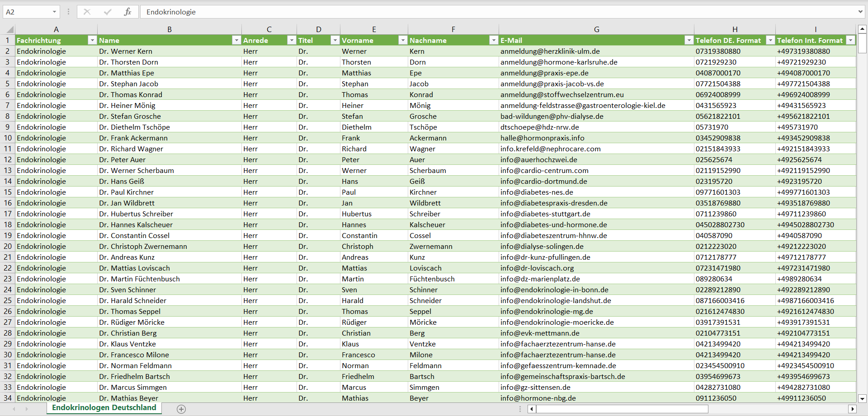Image resolution: width=868 pixels, height=416 pixels.
Task: Click the horizontal scrollbar thumb
Action: 622,409
